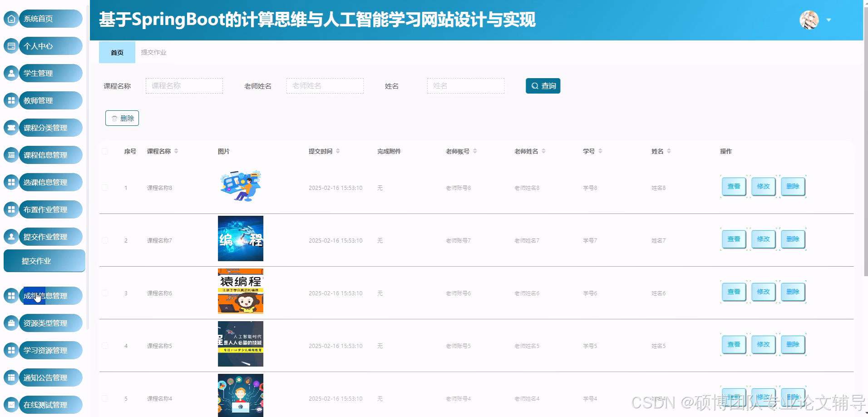Focus the 姓名 search field

466,86
